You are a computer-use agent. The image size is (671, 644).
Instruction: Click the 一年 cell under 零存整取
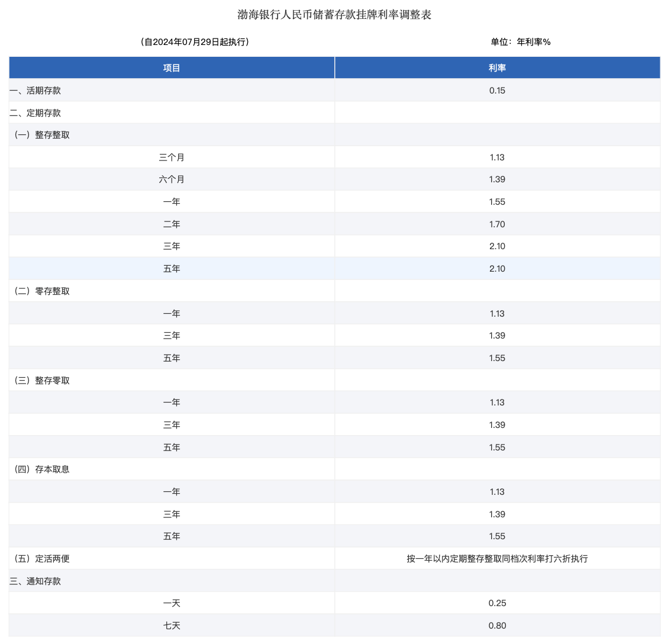tap(172, 314)
